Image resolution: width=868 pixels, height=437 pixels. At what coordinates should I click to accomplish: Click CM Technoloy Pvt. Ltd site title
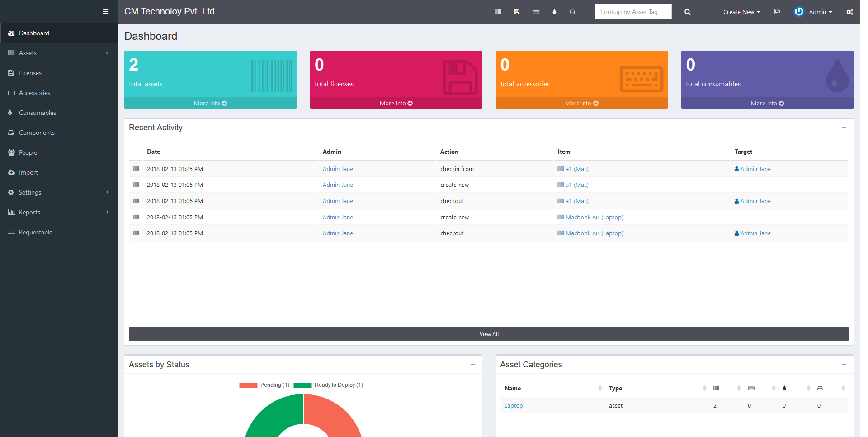click(170, 11)
